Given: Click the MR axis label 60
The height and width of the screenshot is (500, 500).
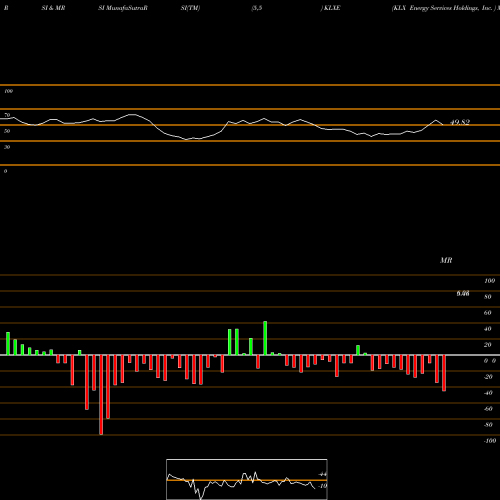Looking at the screenshot, I should [488, 313].
